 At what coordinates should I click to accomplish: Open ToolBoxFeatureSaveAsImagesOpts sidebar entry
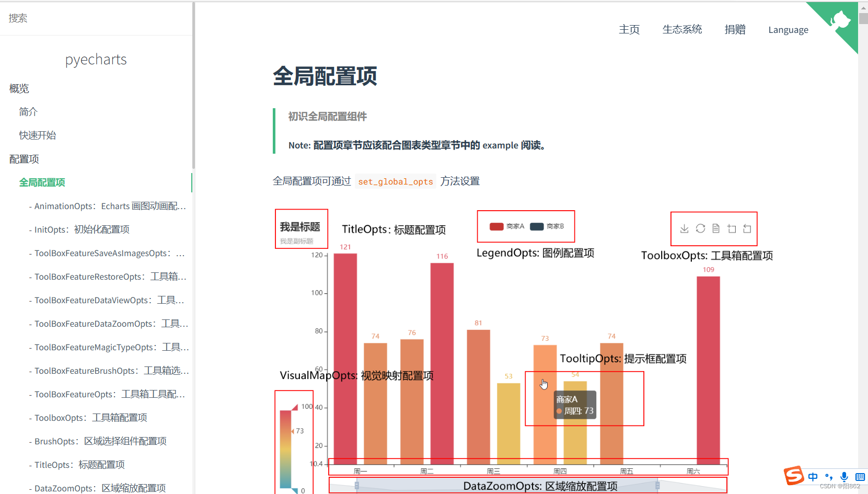107,253
